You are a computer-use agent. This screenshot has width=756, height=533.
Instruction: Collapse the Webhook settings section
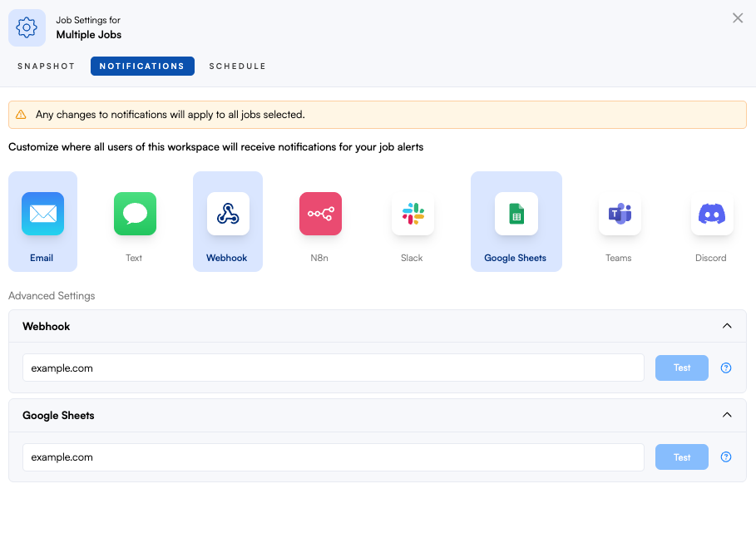pos(727,326)
